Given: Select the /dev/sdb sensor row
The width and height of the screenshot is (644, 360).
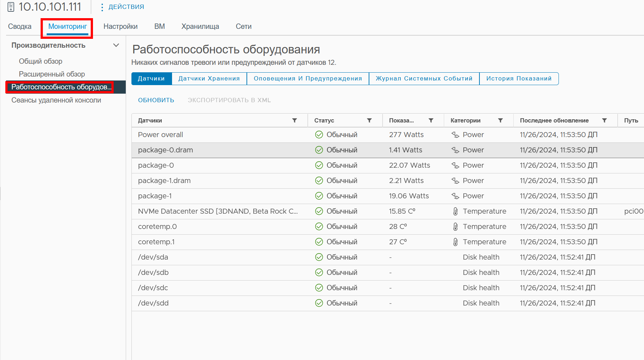Looking at the screenshot, I should point(388,272).
